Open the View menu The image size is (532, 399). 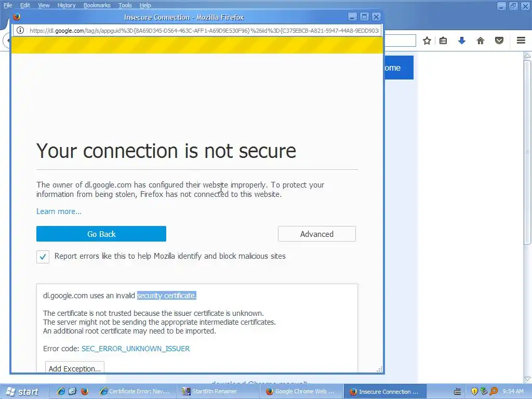(x=44, y=5)
